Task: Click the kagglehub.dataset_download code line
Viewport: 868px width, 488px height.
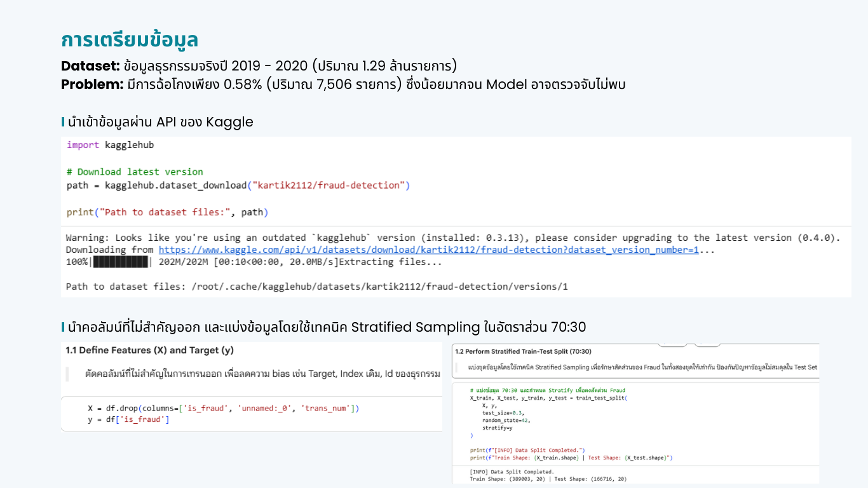Action: [238, 186]
